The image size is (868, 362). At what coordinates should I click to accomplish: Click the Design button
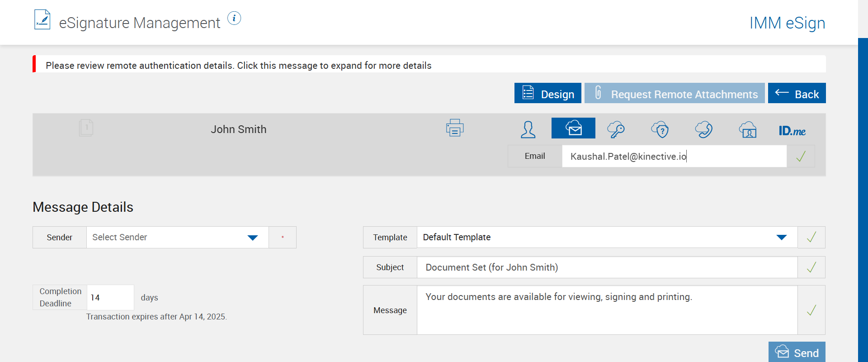coord(547,94)
